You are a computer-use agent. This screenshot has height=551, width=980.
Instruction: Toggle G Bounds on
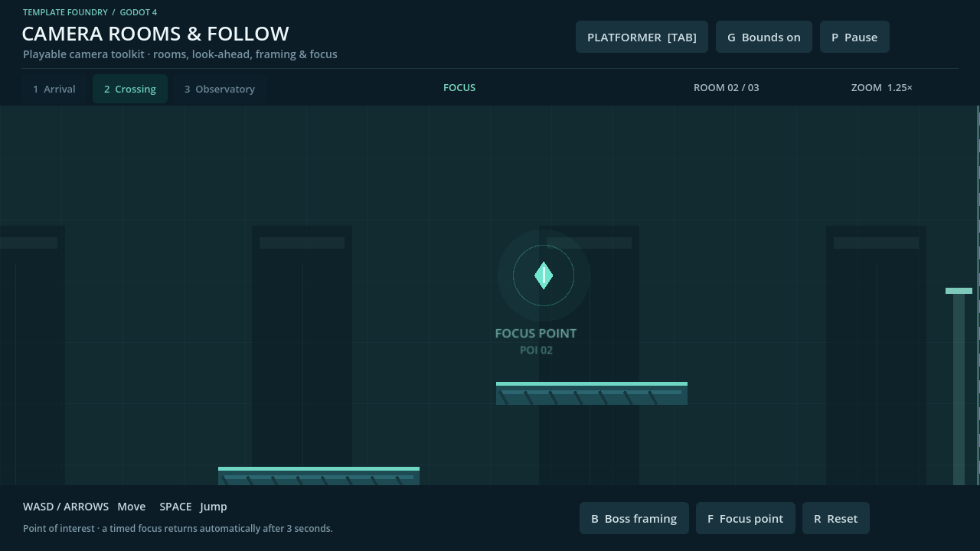(x=764, y=37)
